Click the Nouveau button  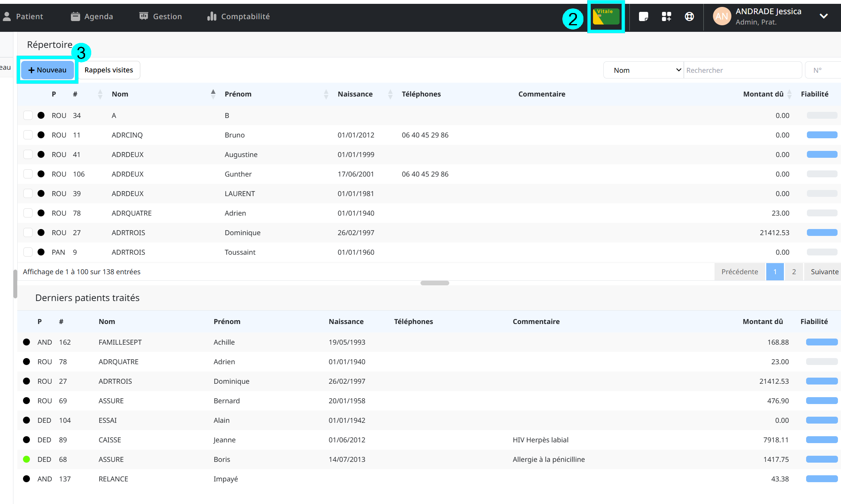(48, 70)
